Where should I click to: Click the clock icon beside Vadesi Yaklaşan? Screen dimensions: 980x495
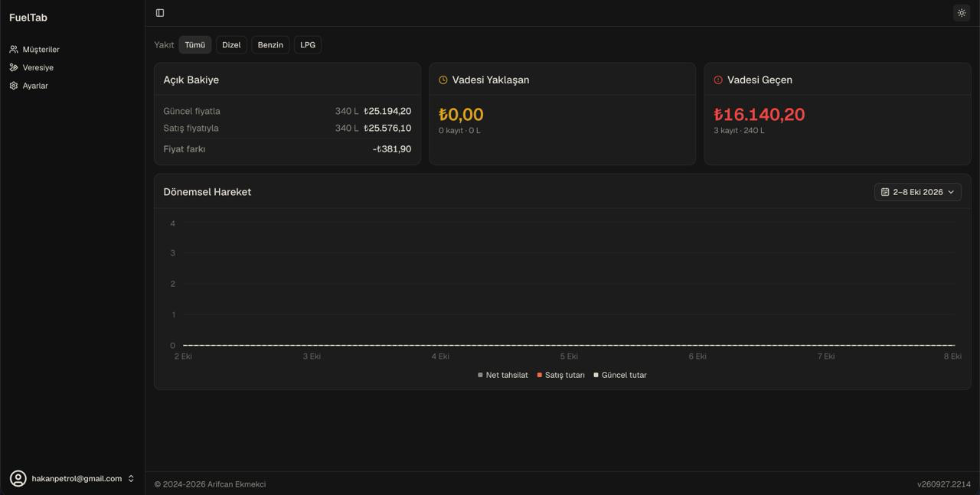click(443, 80)
